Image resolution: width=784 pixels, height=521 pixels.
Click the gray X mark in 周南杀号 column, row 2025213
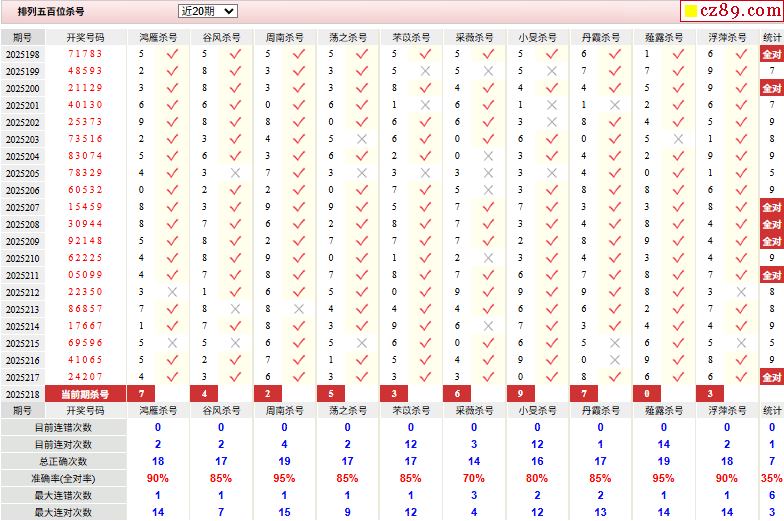pyautogui.click(x=298, y=309)
